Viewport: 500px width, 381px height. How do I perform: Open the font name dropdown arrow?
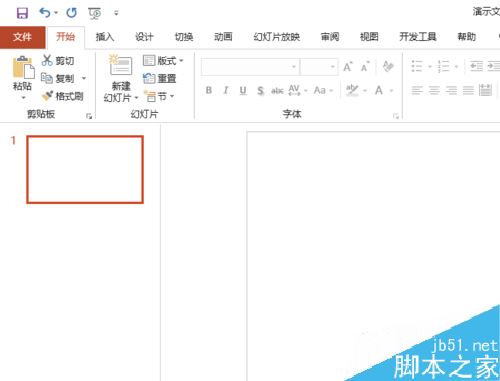tap(294, 67)
